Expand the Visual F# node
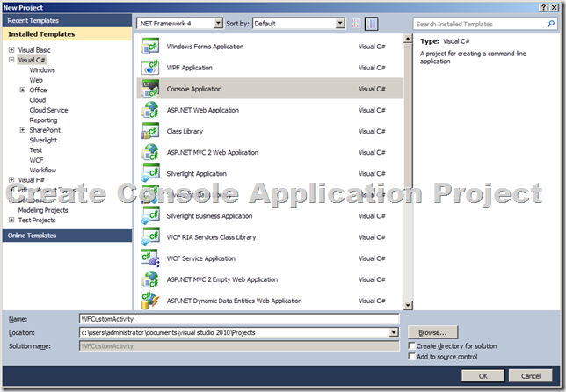The image size is (566, 392). click(11, 180)
